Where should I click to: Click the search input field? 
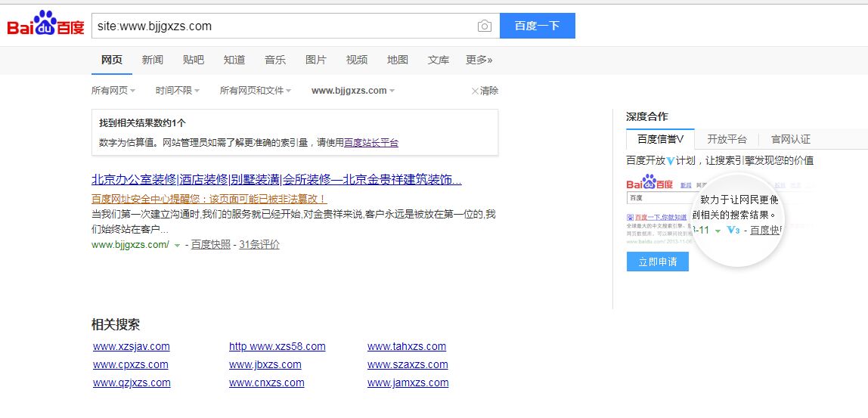click(x=284, y=26)
